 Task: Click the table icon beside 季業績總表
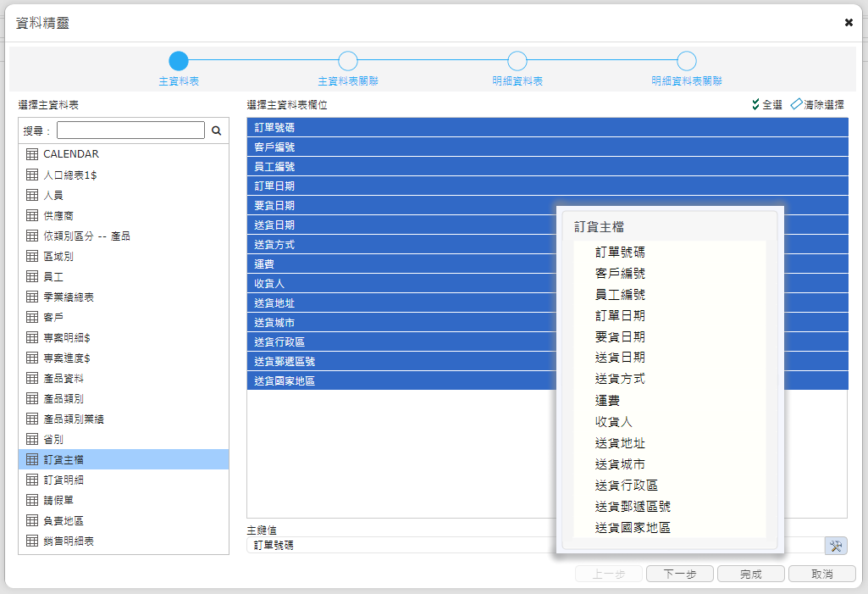pyautogui.click(x=32, y=297)
